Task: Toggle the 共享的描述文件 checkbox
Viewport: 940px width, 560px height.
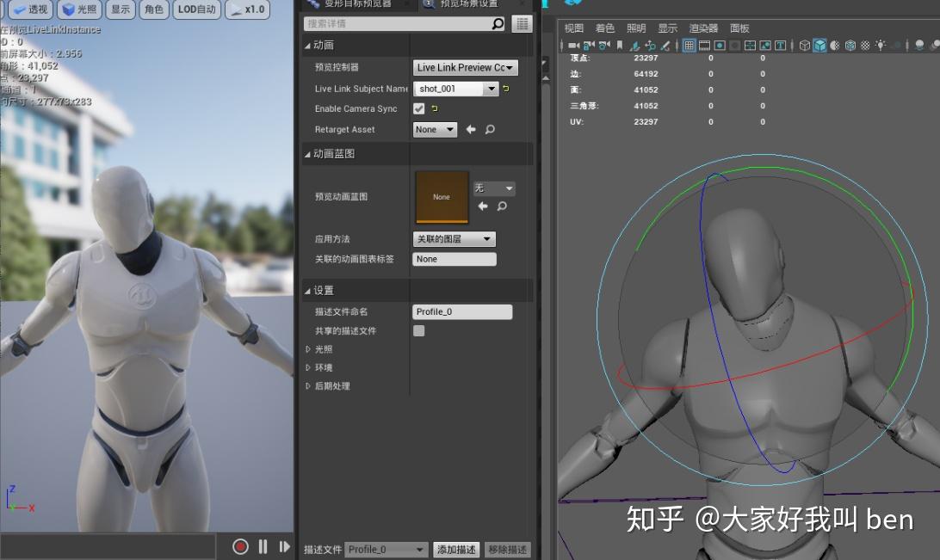Action: point(418,330)
